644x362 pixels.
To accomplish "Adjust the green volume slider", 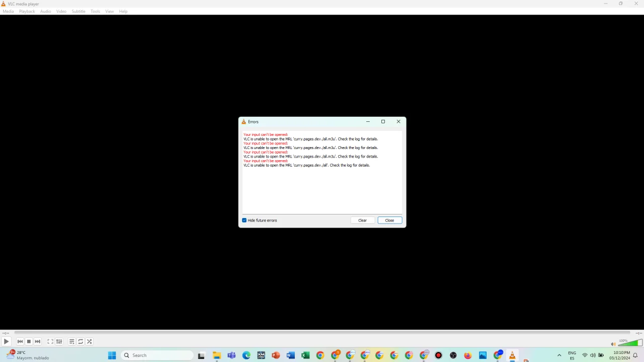I will (x=630, y=343).
